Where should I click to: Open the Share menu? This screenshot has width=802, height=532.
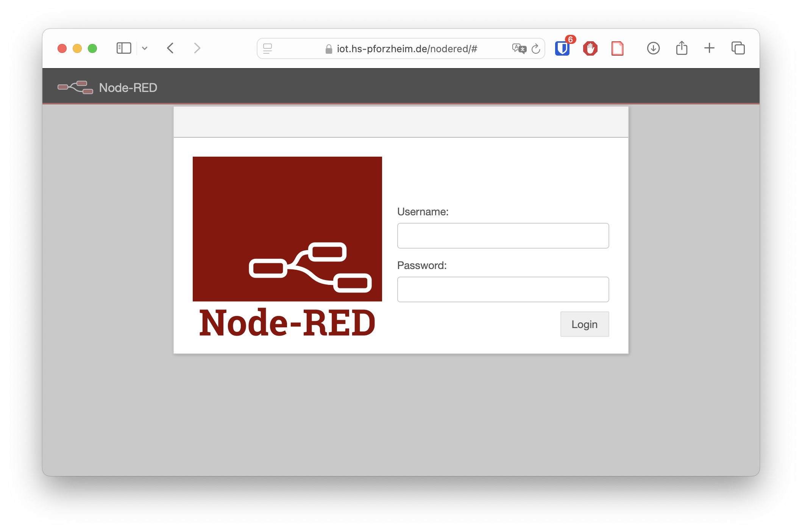click(x=682, y=48)
